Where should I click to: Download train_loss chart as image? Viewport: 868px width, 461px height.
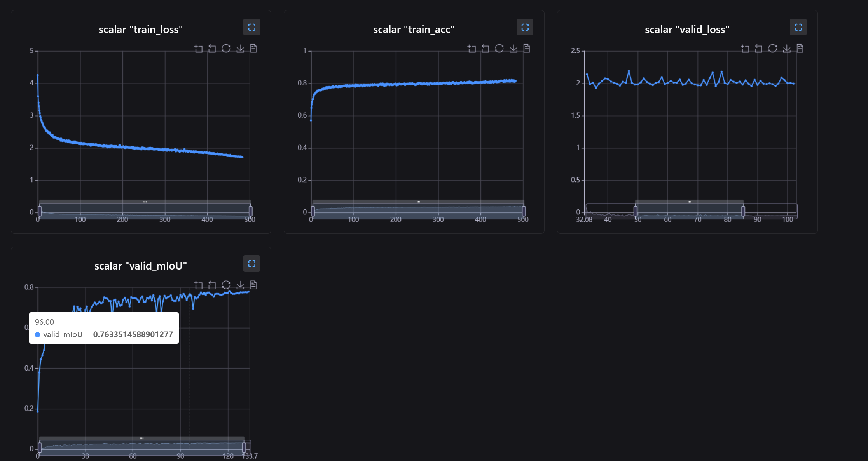(x=240, y=49)
